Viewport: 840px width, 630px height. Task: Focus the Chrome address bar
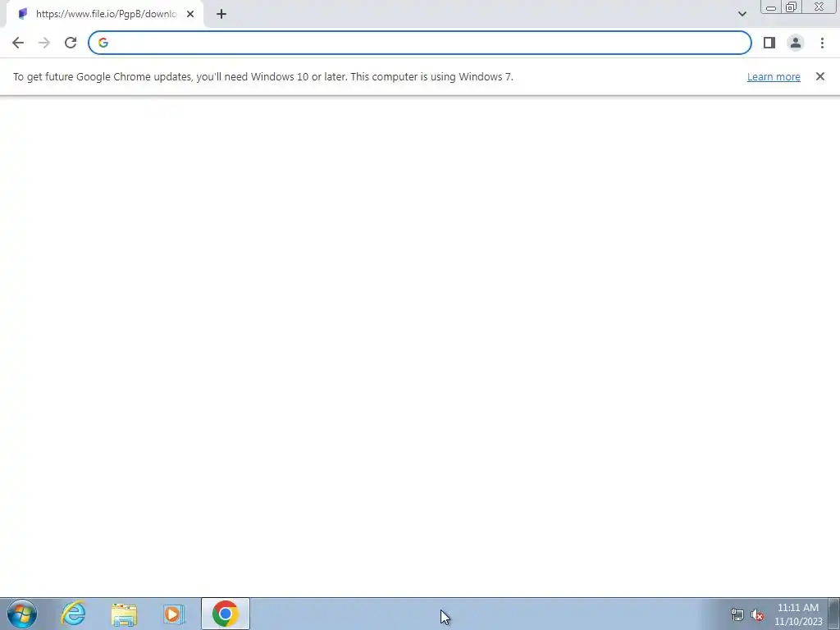[x=419, y=43]
